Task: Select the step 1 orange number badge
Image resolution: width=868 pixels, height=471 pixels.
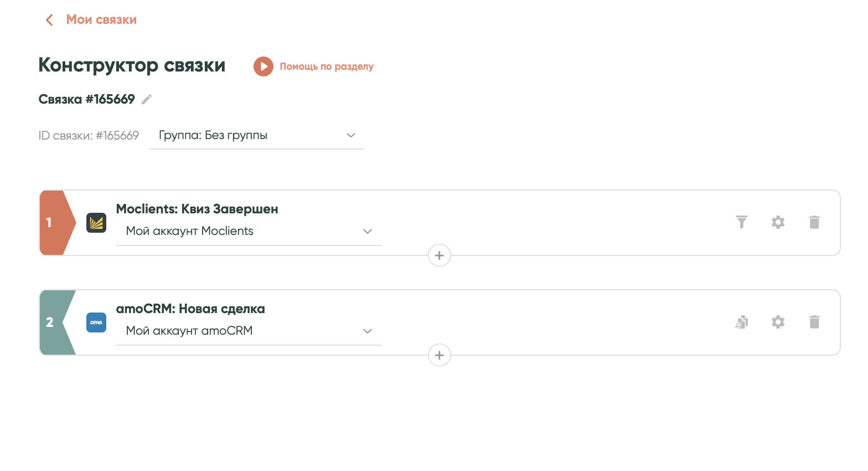Action: click(53, 223)
